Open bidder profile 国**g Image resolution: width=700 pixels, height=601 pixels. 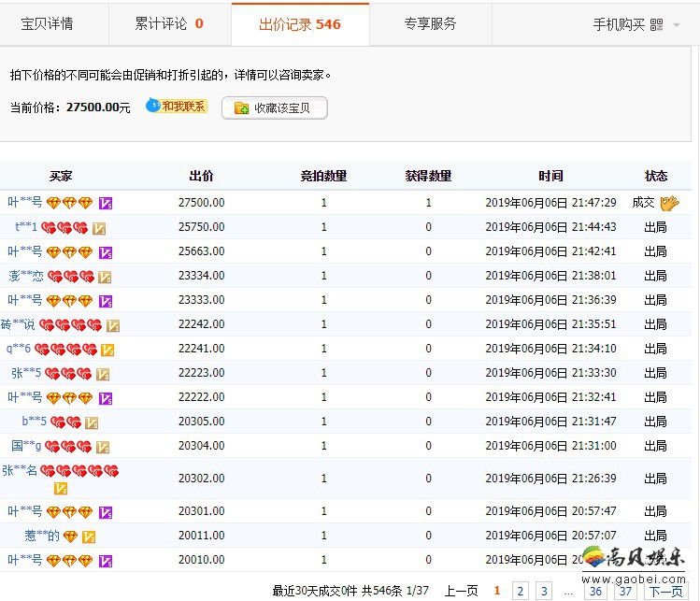[26, 446]
